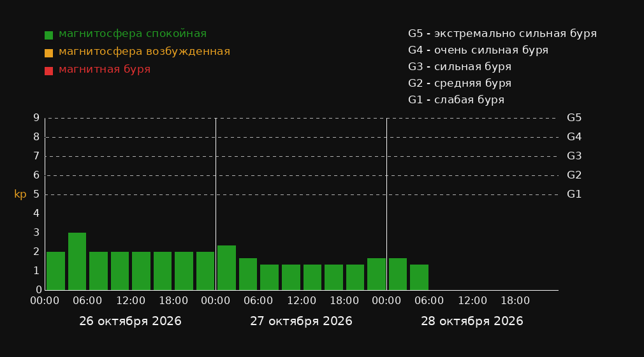Image resolution: width=644 pixels, height=357 pixels.
Task: Click the 18:00 tick label under 28 October
Action: [515, 301]
